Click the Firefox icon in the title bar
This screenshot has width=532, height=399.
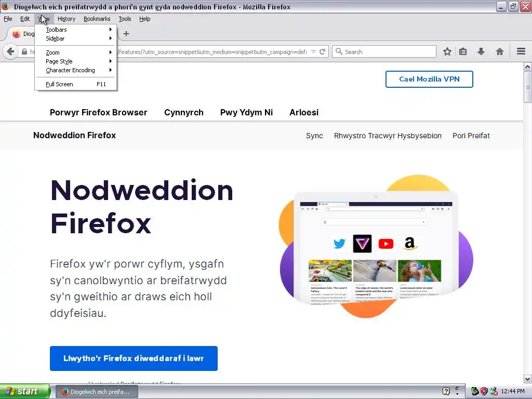tap(5, 6)
